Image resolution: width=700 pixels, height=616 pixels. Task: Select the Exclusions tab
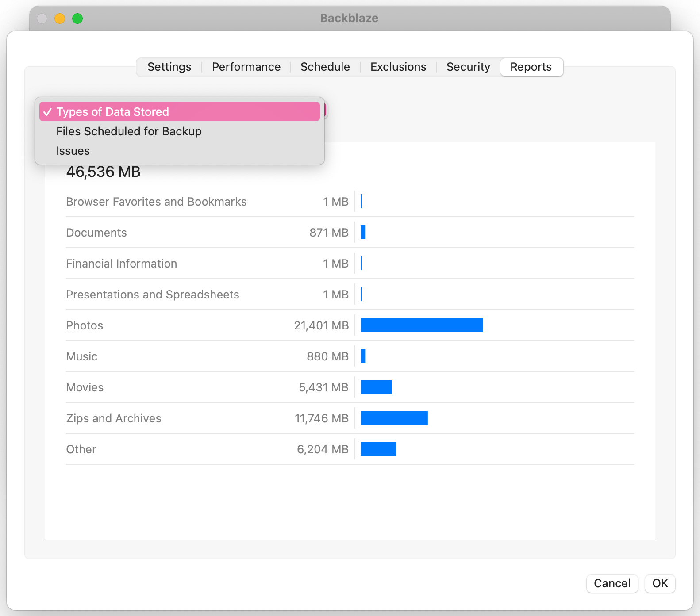(x=398, y=67)
